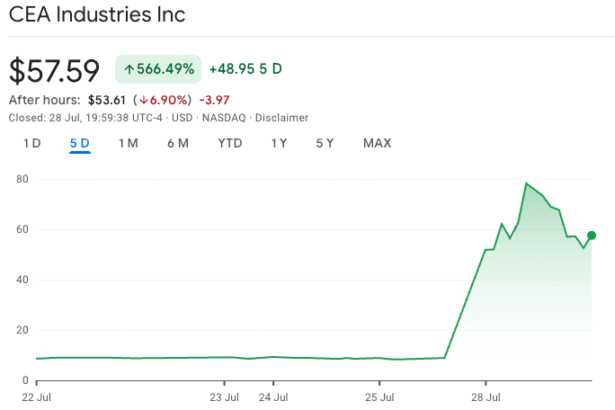The width and height of the screenshot is (615, 410).
Task: Select the 5D time range tab
Action: click(80, 143)
